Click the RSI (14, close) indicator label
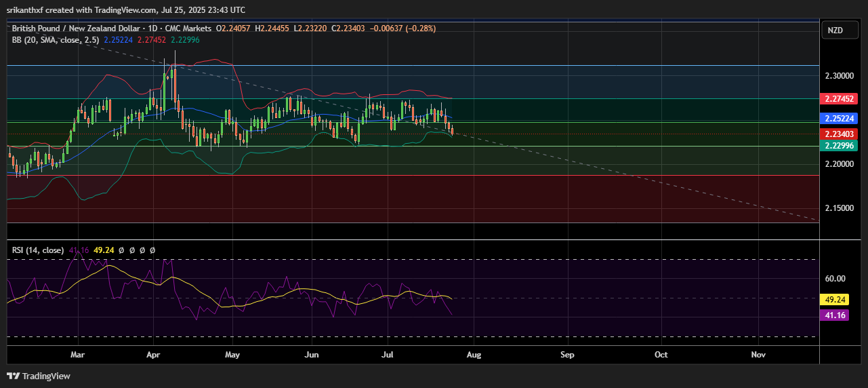The image size is (868, 388). pos(38,250)
